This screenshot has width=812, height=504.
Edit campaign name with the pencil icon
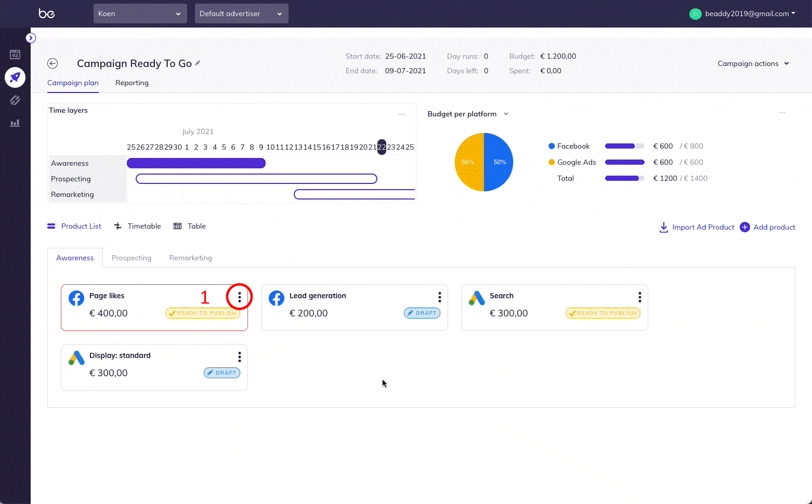tap(198, 63)
